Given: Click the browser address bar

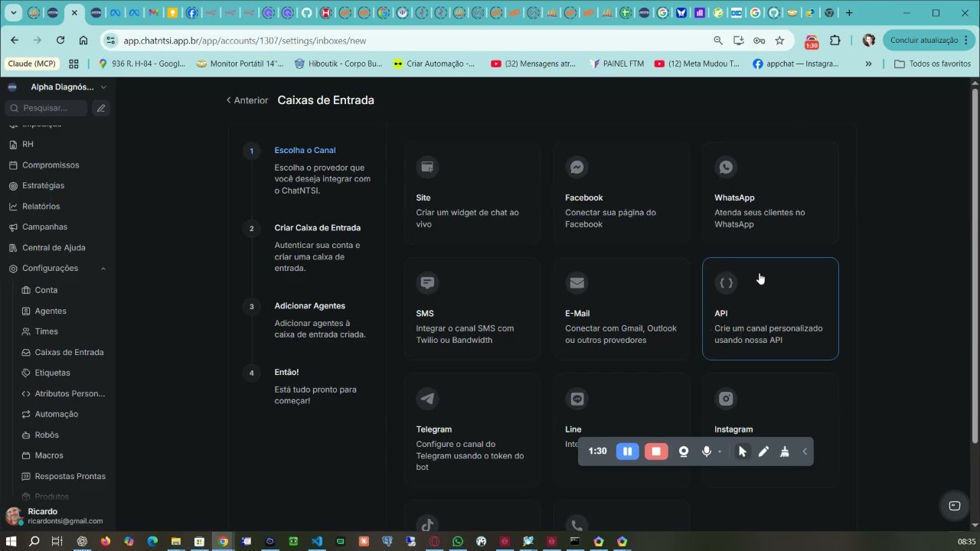Looking at the screenshot, I should [x=413, y=41].
